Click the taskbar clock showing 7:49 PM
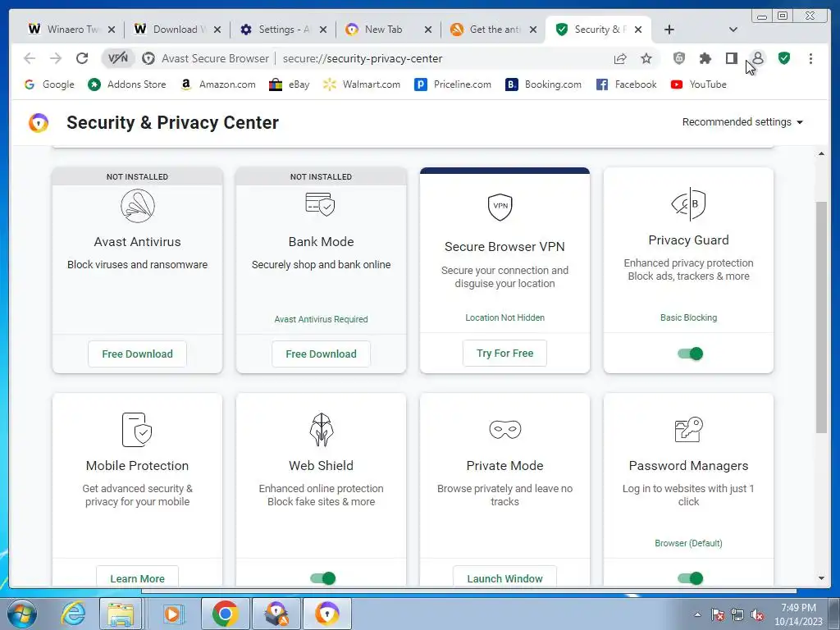 [x=798, y=614]
